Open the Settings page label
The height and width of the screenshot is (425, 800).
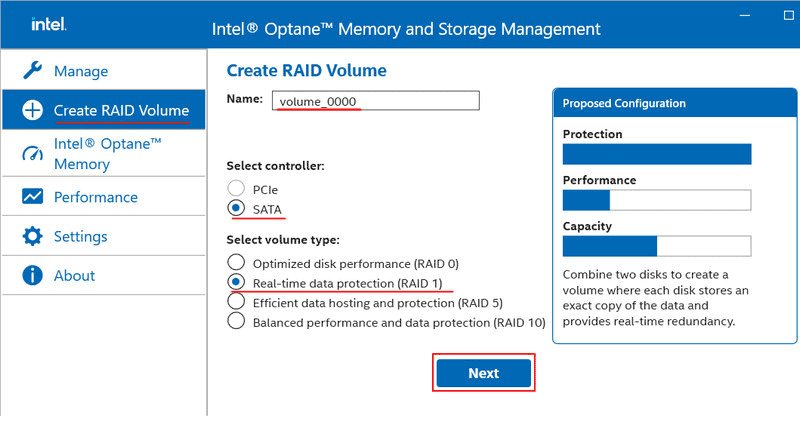(81, 237)
